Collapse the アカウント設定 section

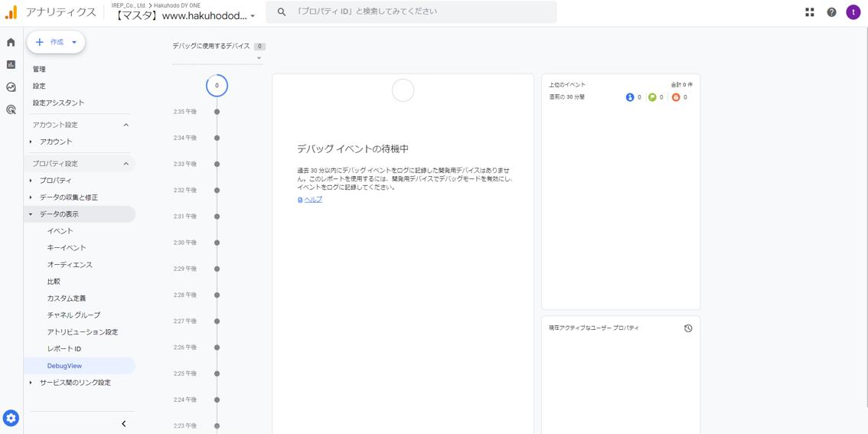click(126, 125)
